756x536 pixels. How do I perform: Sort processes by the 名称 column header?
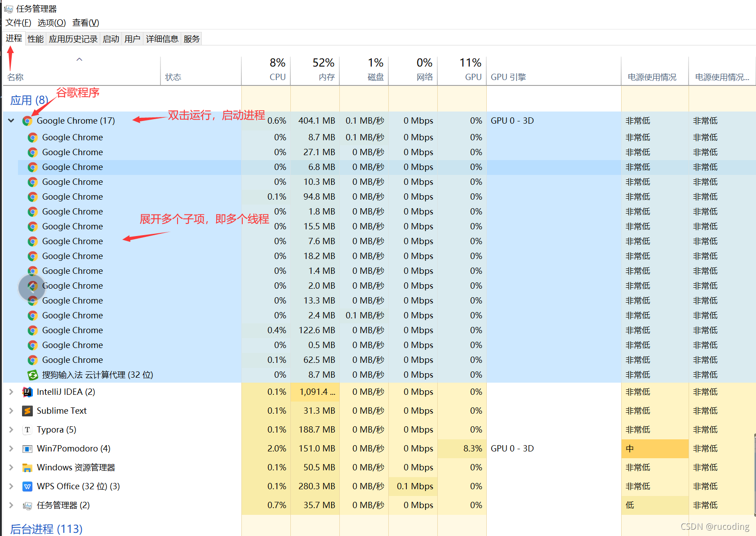tap(82, 71)
